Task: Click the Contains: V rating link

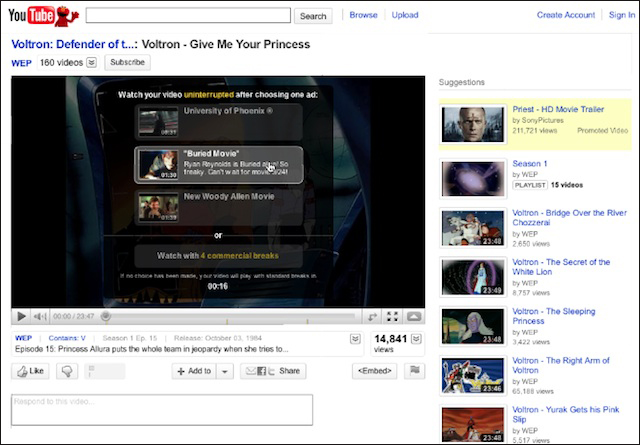Action: click(67, 338)
